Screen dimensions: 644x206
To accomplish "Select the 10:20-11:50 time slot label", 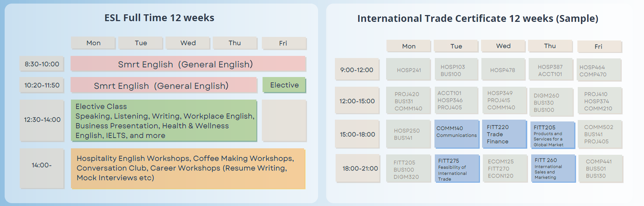I will (42, 85).
